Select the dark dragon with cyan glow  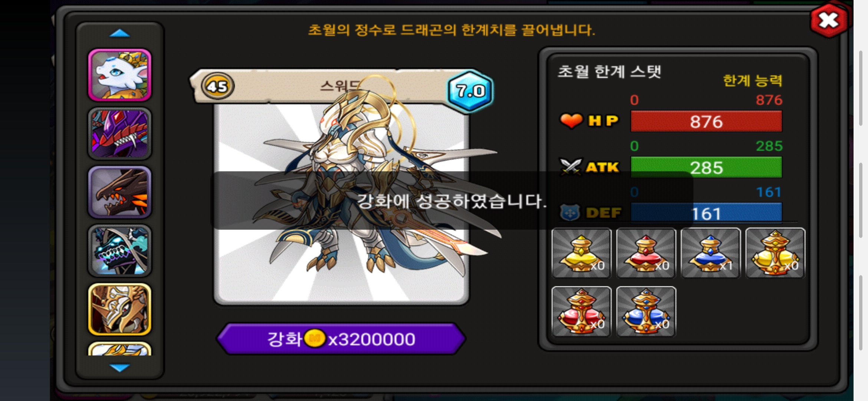click(x=119, y=251)
